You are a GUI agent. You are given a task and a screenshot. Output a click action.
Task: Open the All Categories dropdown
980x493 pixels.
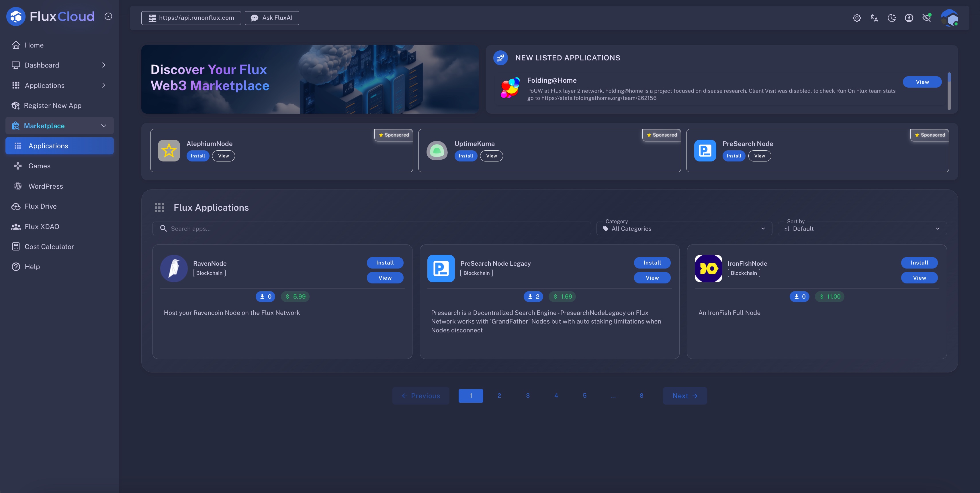[x=684, y=228]
